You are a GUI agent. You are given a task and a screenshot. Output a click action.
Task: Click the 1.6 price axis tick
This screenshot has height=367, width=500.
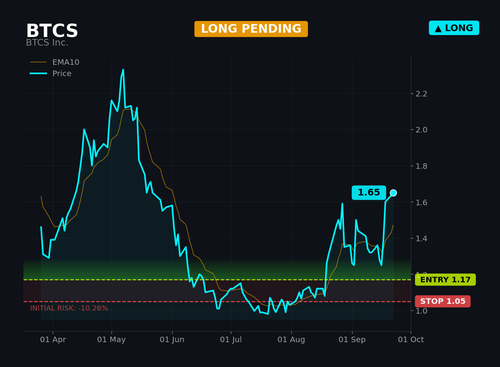tap(421, 202)
